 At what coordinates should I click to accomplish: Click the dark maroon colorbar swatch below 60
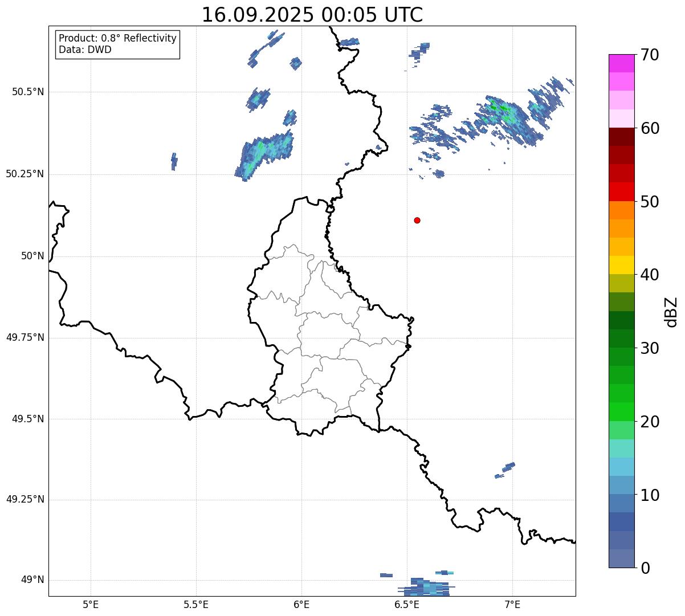(622, 137)
